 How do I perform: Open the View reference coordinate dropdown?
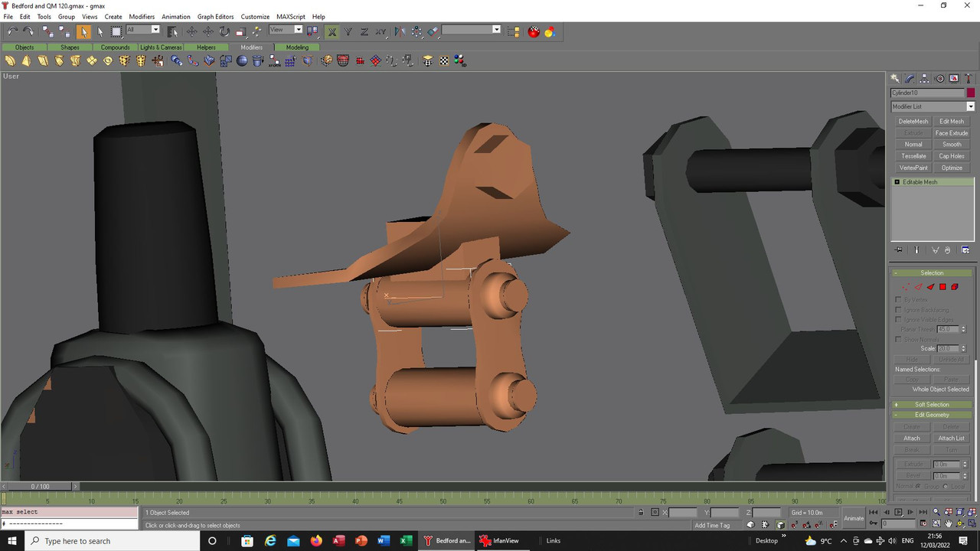(286, 30)
